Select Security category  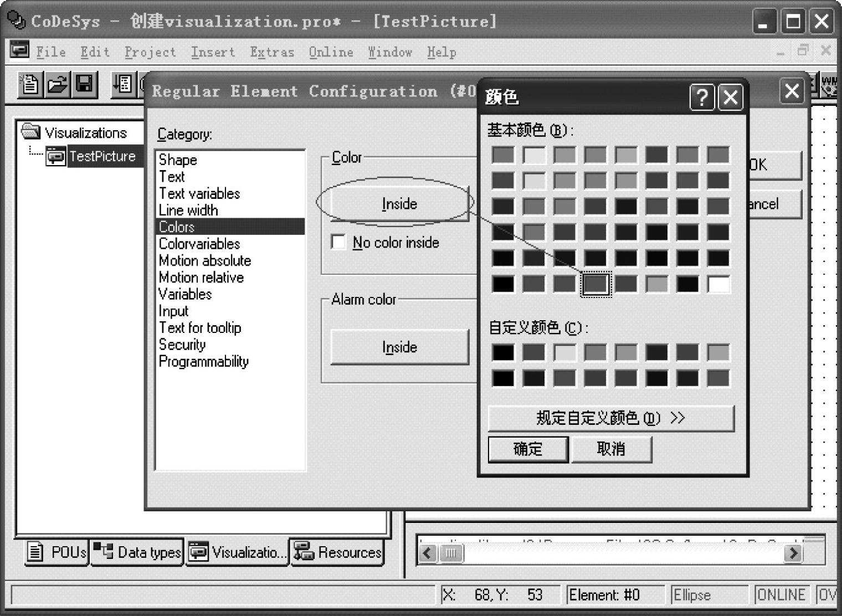tap(230, 345)
